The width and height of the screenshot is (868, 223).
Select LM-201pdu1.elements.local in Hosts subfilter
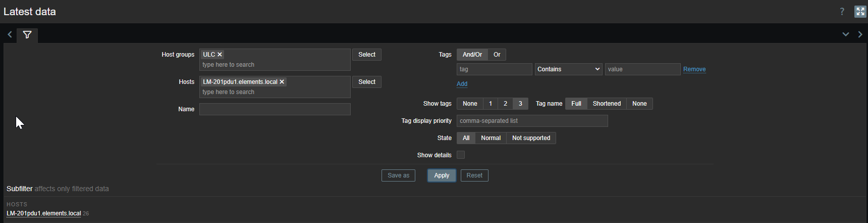pos(43,213)
